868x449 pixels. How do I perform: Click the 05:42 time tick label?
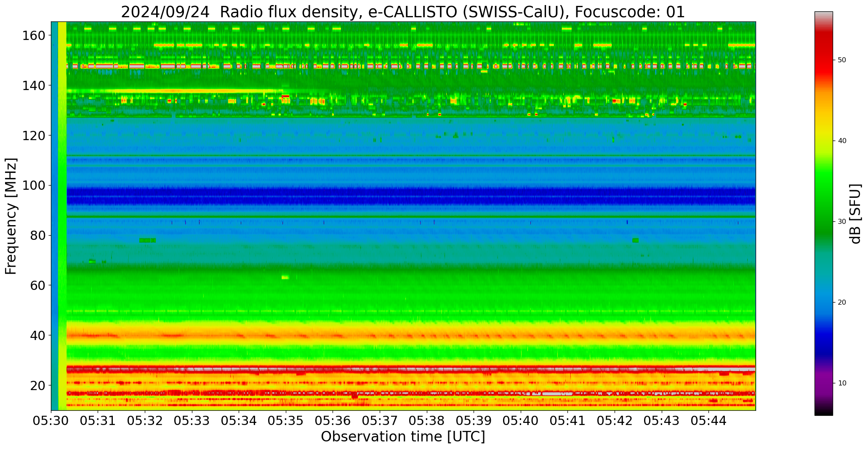point(615,421)
